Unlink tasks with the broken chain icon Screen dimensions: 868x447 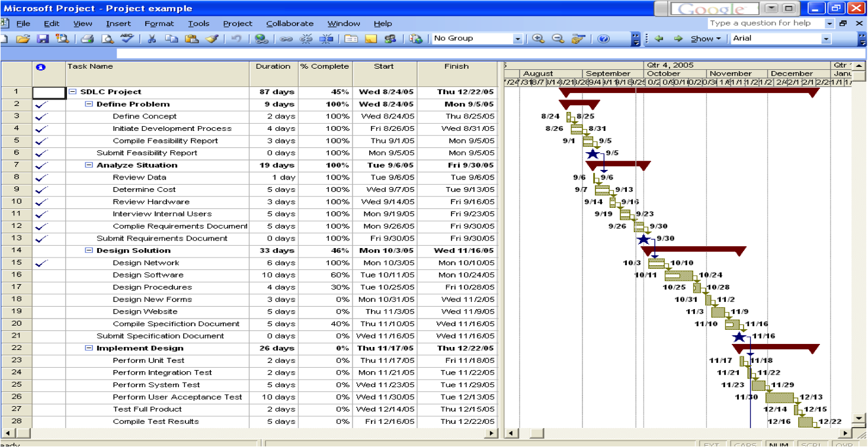[x=306, y=38]
